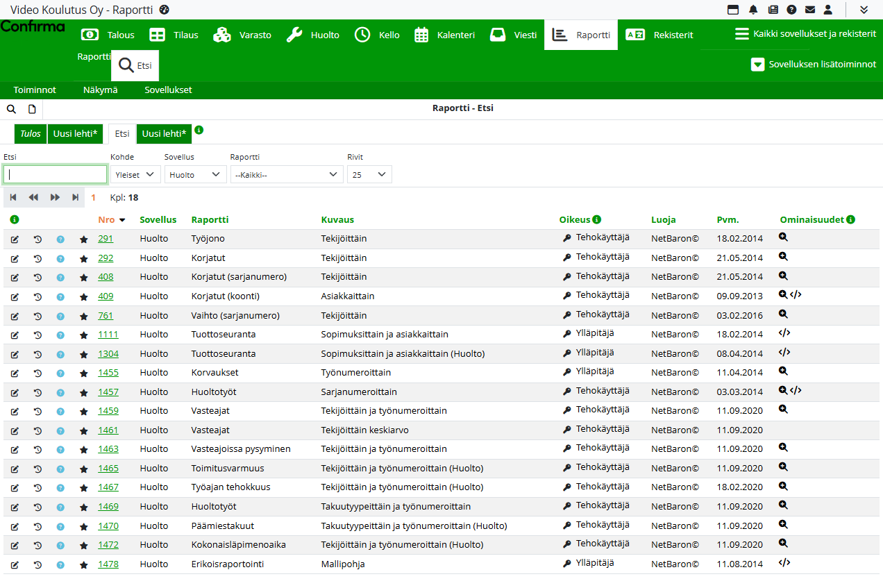Click the code icon for Erikoisraportointi report
Image resolution: width=883 pixels, height=588 pixels.
click(784, 563)
